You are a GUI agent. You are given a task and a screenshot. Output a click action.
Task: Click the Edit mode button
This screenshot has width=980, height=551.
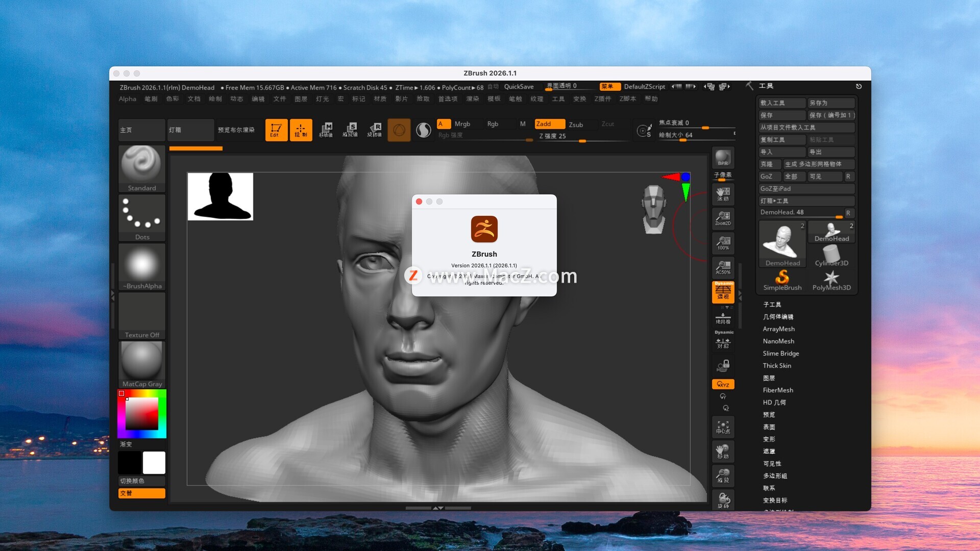coord(276,130)
